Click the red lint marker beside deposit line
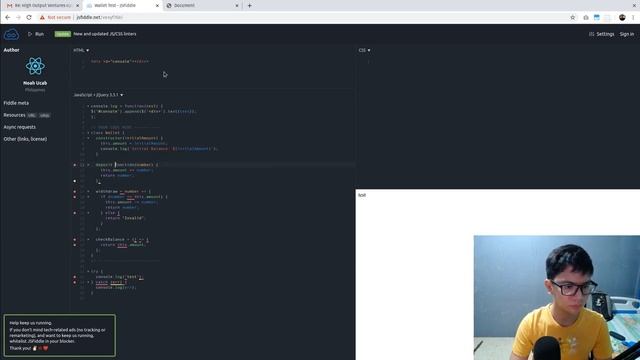 click(x=75, y=165)
